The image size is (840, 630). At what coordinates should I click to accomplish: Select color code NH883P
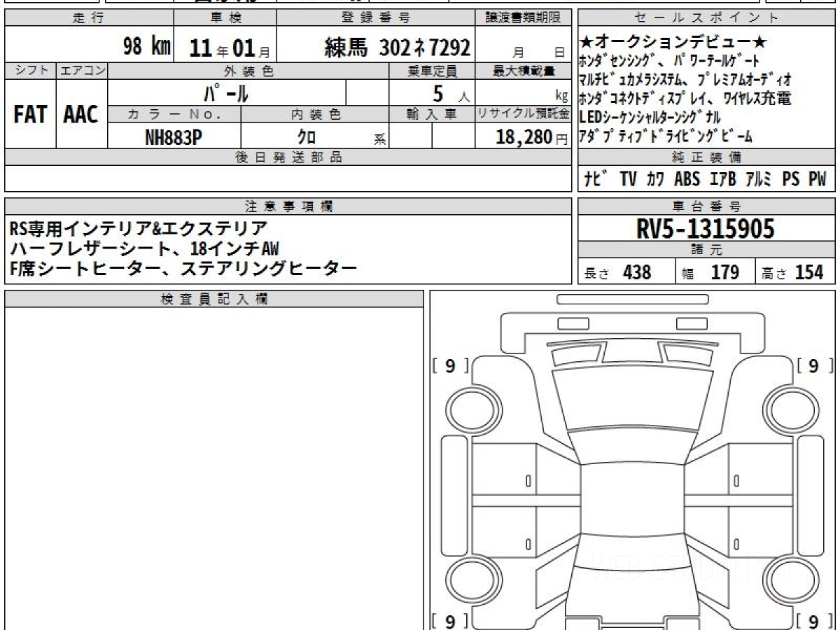pos(174,137)
